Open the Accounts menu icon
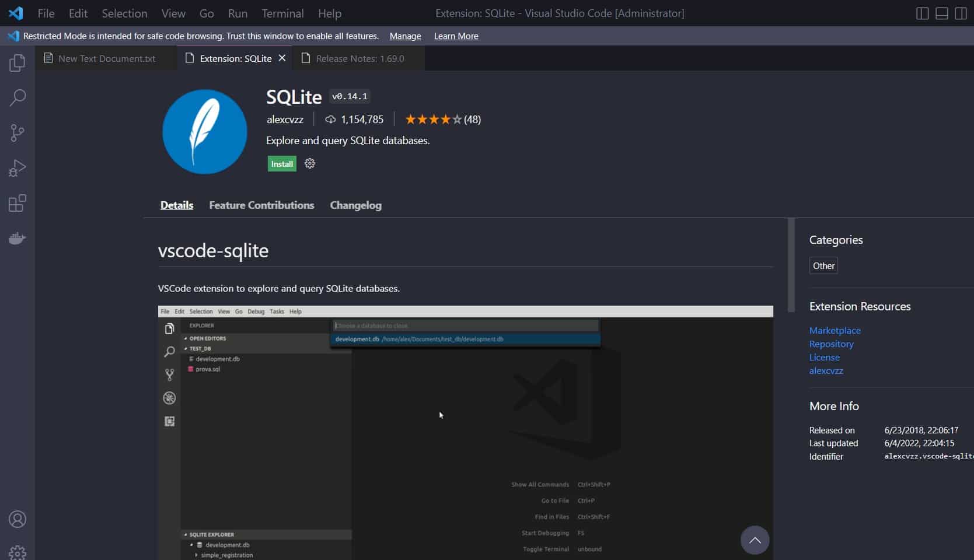Viewport: 974px width, 560px height. point(18,519)
